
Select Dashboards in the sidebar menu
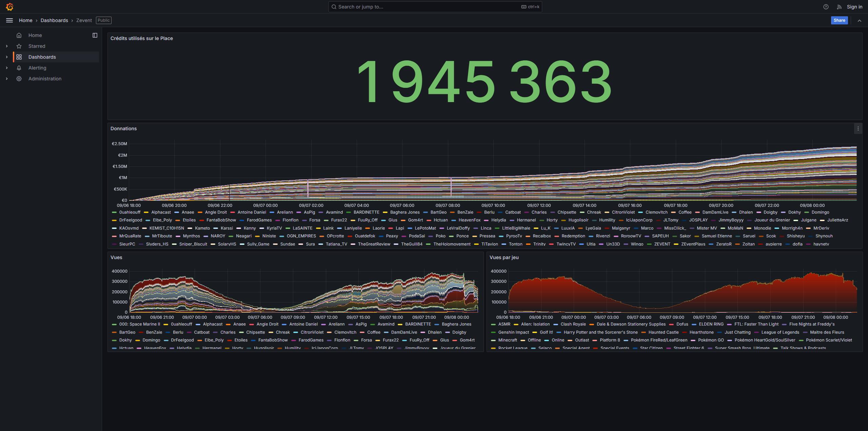pyautogui.click(x=42, y=57)
